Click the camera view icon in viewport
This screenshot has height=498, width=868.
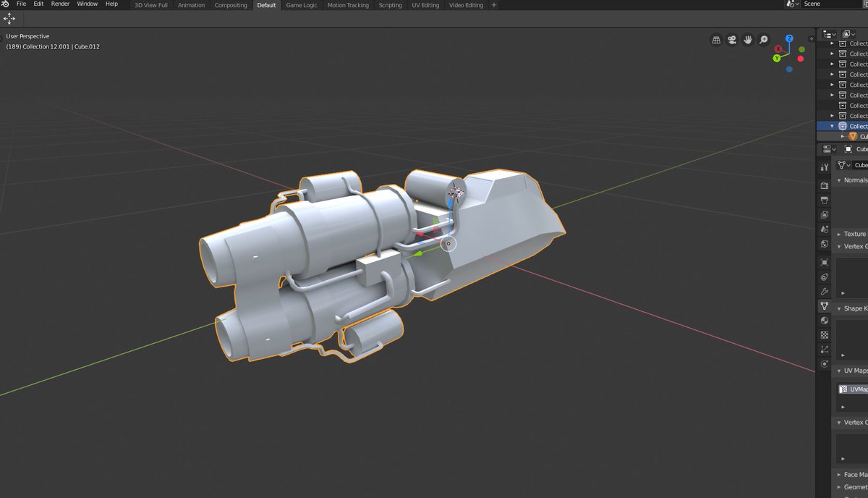point(731,40)
